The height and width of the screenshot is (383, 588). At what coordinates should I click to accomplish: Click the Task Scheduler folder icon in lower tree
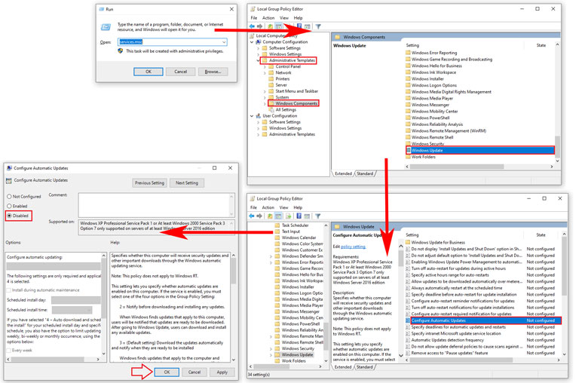277,225
